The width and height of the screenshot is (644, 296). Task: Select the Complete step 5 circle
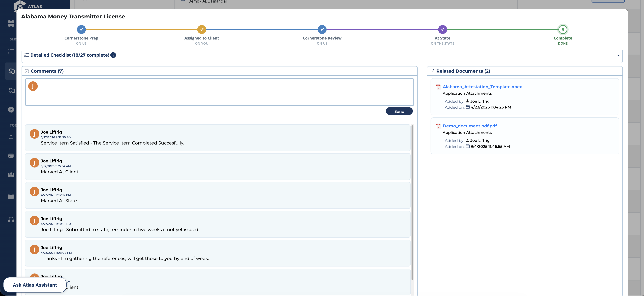pos(563,30)
